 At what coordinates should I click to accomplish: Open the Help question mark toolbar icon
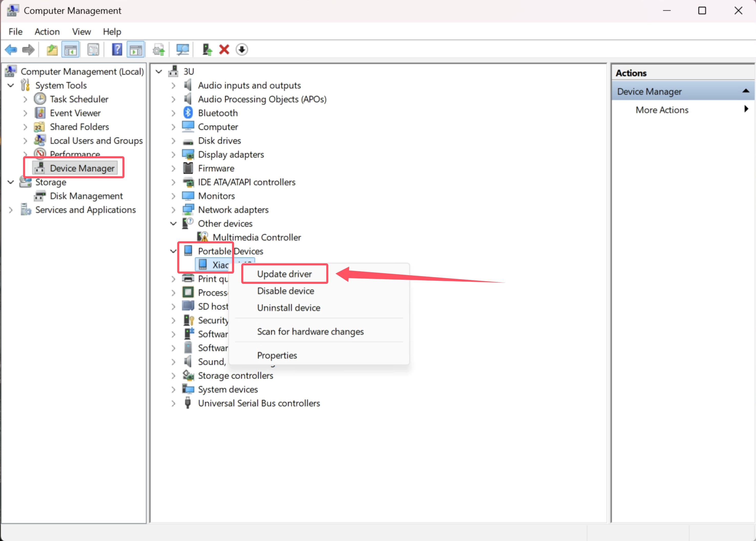click(117, 50)
